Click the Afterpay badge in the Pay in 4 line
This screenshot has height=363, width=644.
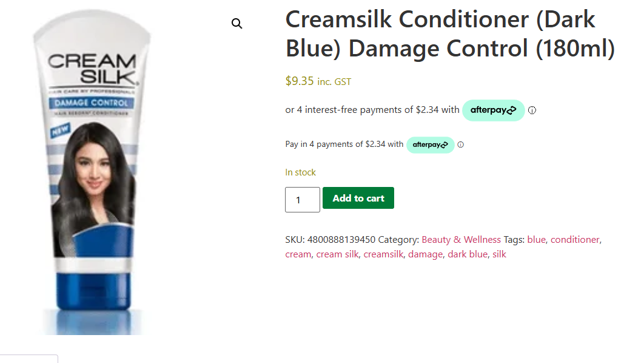430,144
